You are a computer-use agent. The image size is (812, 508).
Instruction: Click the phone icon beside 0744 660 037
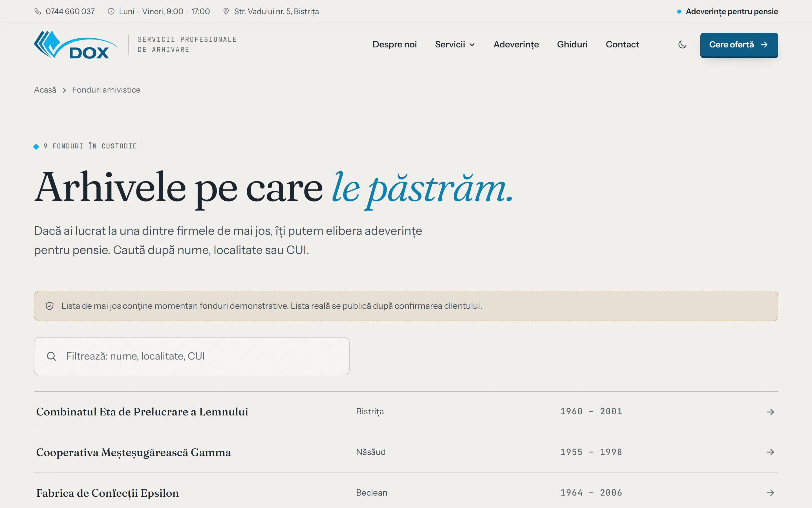pos(37,11)
